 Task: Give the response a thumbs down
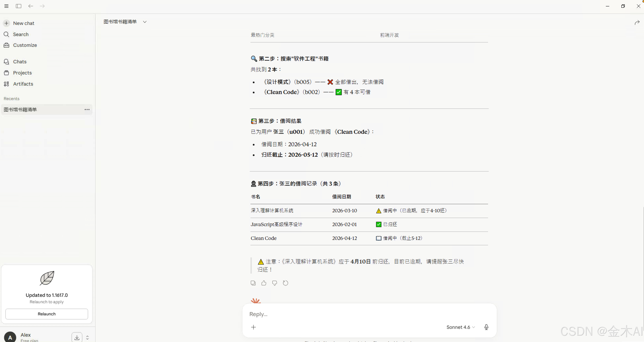tap(275, 283)
